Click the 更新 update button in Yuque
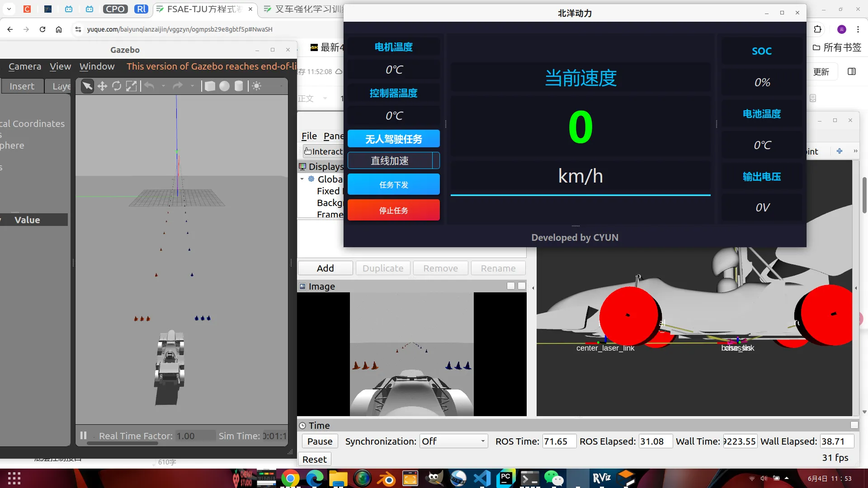Image resolution: width=868 pixels, height=488 pixels. point(821,72)
